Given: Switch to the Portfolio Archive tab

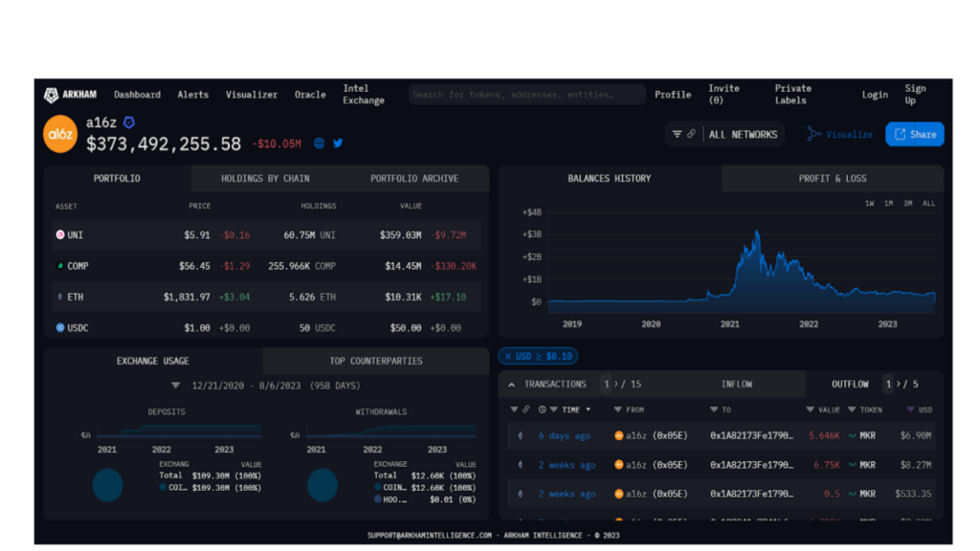Looking at the screenshot, I should [x=413, y=179].
